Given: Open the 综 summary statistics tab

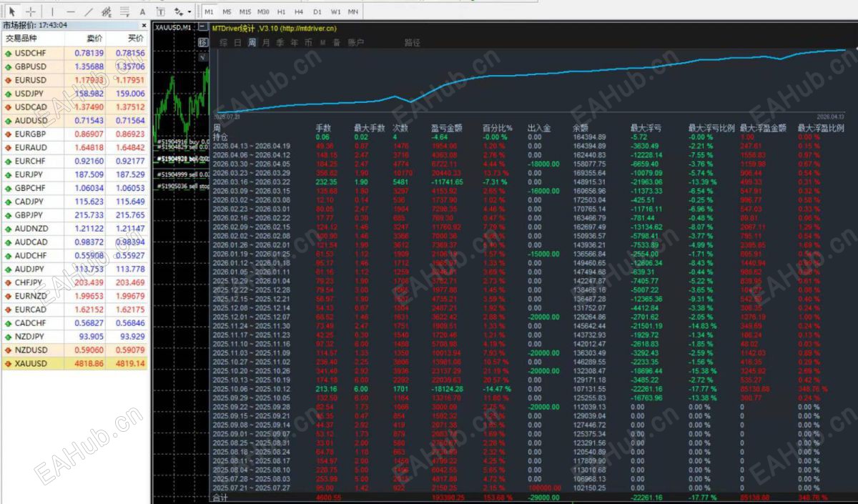Looking at the screenshot, I should coord(224,43).
